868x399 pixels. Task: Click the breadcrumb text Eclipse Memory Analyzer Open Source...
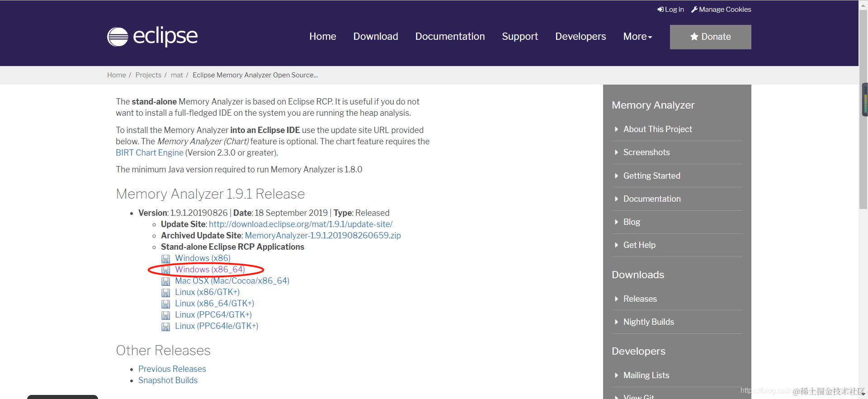coord(255,75)
